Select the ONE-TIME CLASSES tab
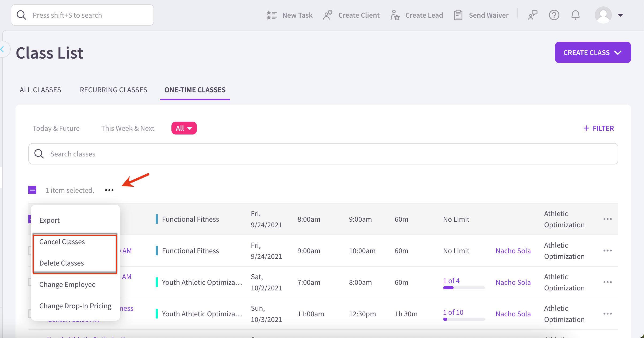Screen dimensions: 644x338 (195, 90)
